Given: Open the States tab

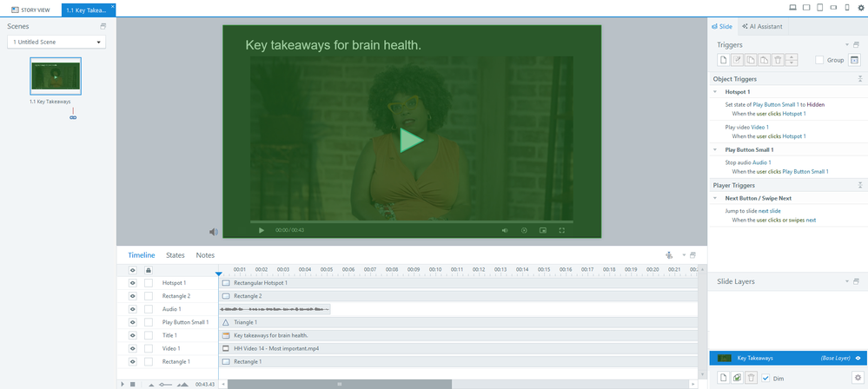Looking at the screenshot, I should pyautogui.click(x=176, y=255).
